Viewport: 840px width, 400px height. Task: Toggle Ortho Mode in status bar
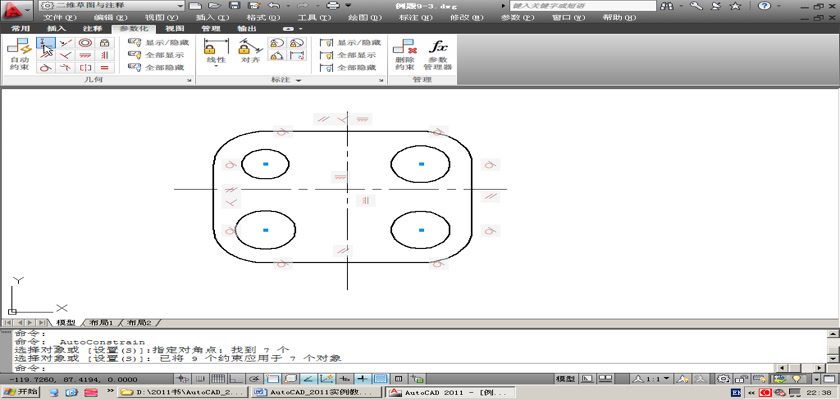tap(236, 379)
